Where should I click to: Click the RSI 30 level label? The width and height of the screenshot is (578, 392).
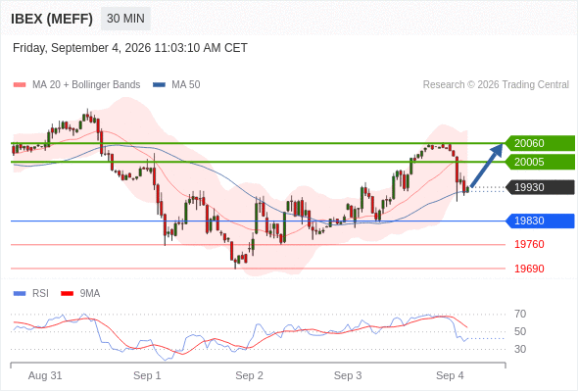(520, 349)
